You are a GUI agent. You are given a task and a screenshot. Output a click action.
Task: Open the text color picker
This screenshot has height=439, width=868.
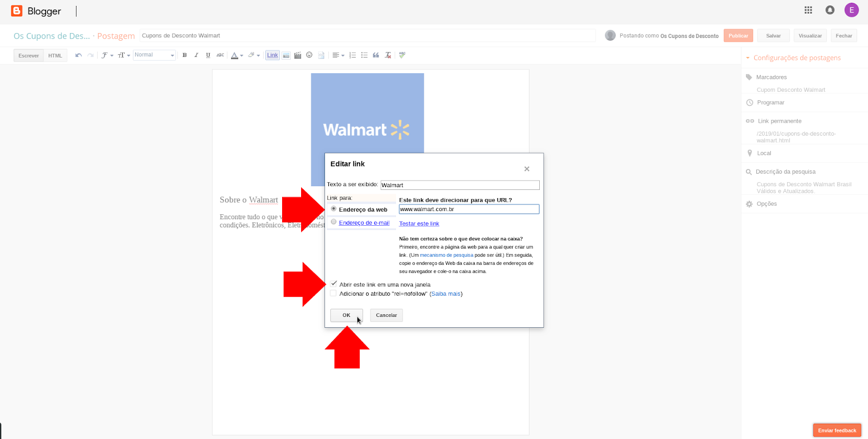click(237, 55)
